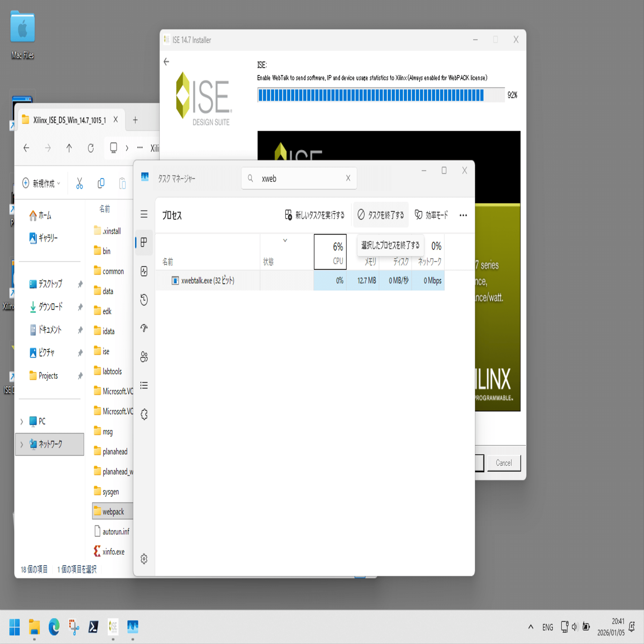The image size is (644, 644).
Task: Open the Details page in Task Manager sidebar
Action: click(144, 385)
